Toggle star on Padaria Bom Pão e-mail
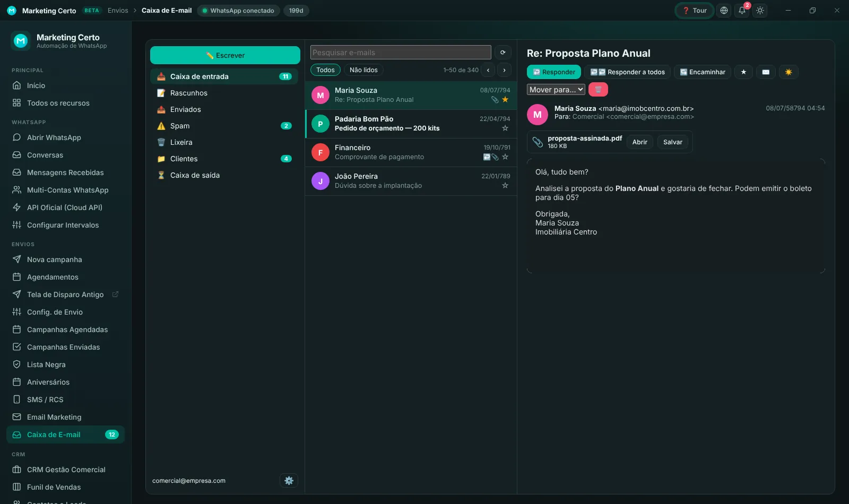 coord(505,128)
